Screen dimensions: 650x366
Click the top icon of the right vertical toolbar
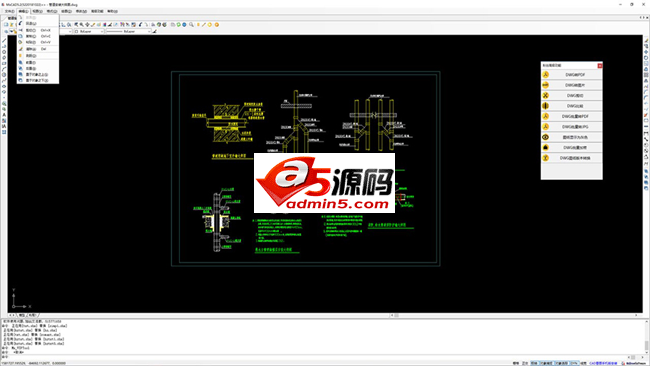[x=646, y=40]
